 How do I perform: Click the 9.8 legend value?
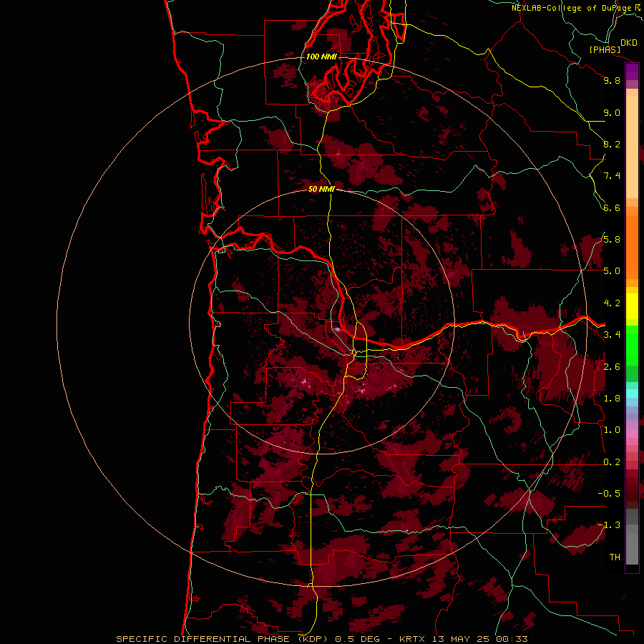[x=612, y=80]
